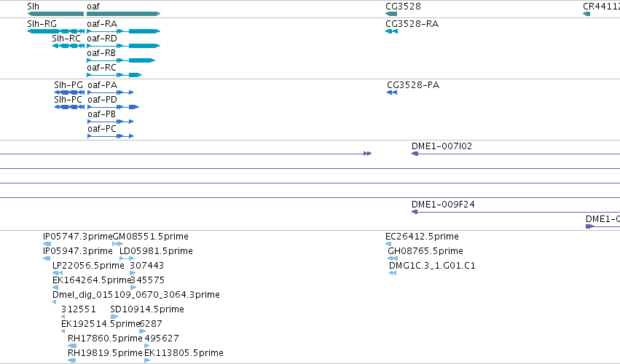The width and height of the screenshot is (620, 364).
Task: Click the DMG1C.3_1.G01.C1 feature glyph
Action: 393,273
